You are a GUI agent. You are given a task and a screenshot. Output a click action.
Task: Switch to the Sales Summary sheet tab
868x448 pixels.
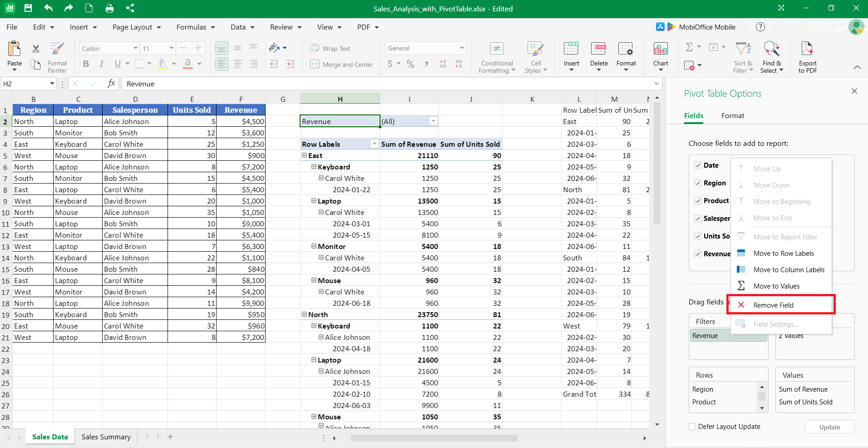pyautogui.click(x=106, y=437)
